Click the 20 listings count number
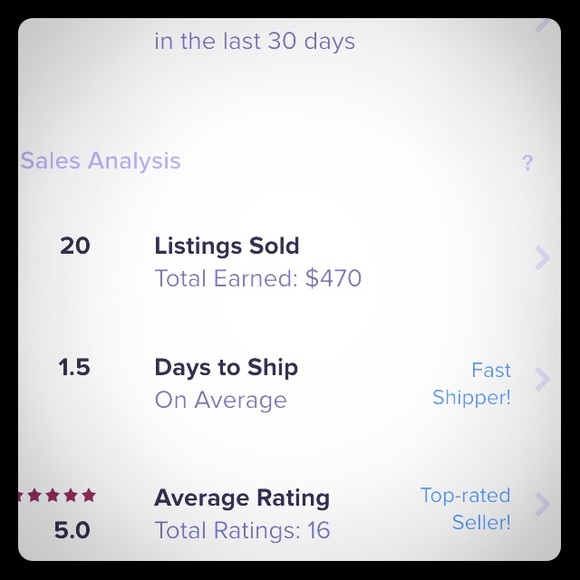 [x=75, y=246]
